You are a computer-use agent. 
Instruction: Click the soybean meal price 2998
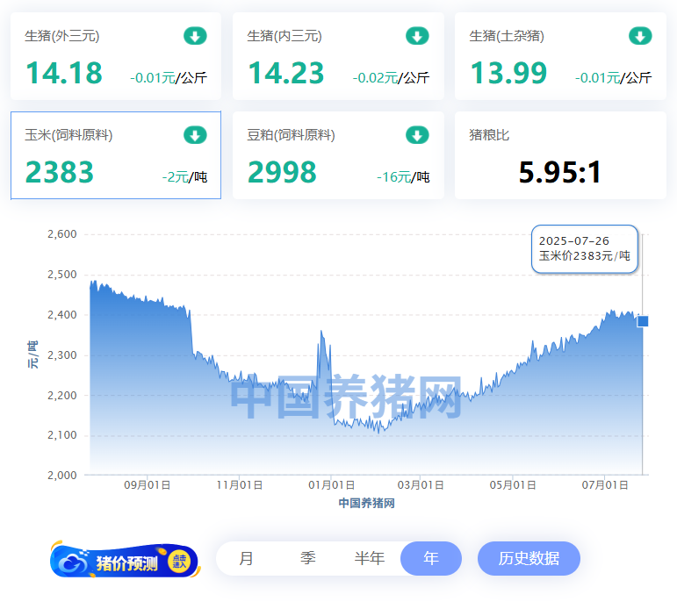click(x=282, y=172)
